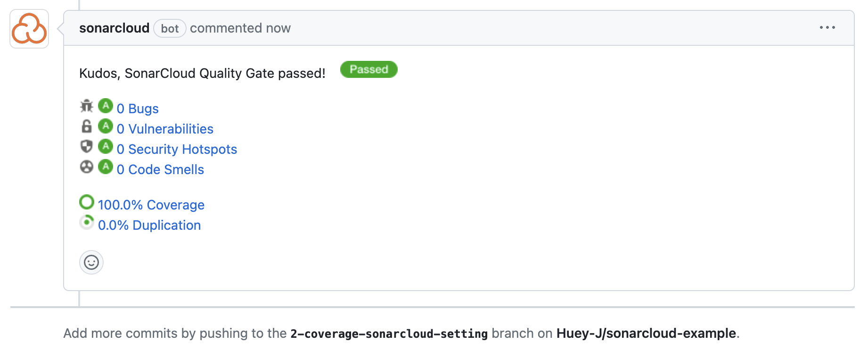Open the 0 Code Smells link
The image size is (868, 351).
(160, 169)
